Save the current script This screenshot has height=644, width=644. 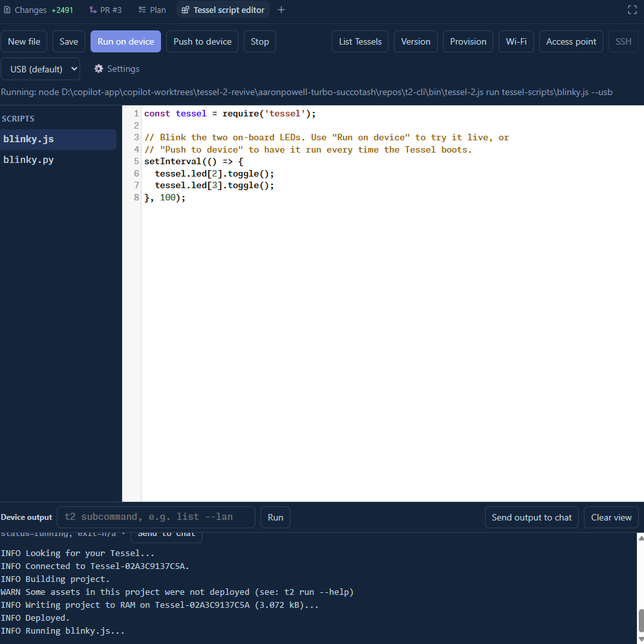[69, 41]
